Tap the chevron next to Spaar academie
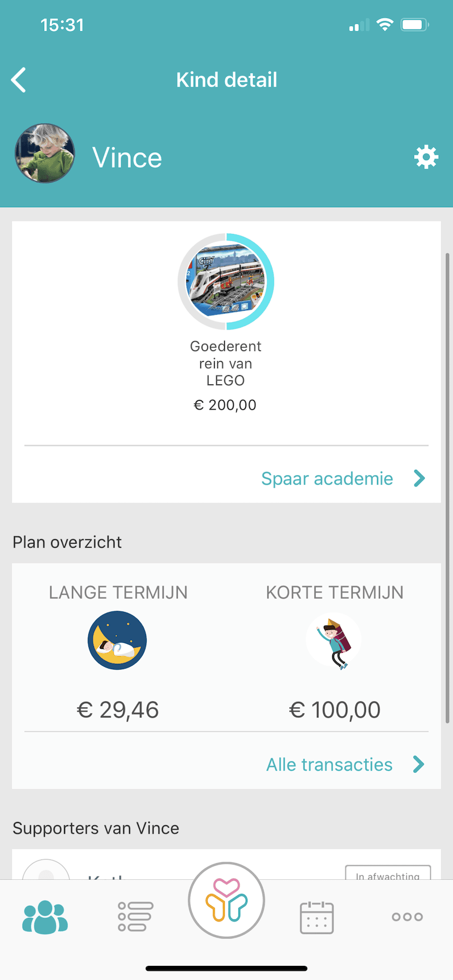 (x=419, y=478)
